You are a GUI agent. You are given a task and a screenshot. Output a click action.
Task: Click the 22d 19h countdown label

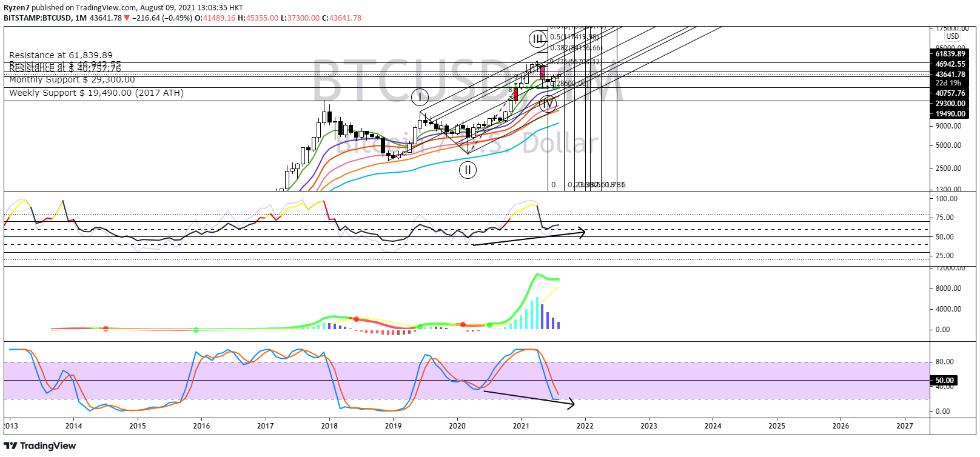[x=948, y=83]
